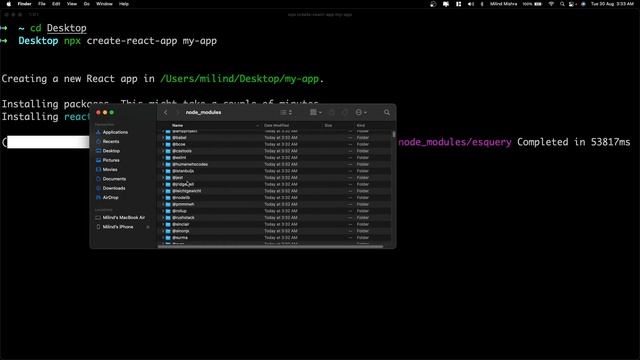Image resolution: width=640 pixels, height=360 pixels.
Task: Sort the file list by Name column
Action: click(177, 125)
